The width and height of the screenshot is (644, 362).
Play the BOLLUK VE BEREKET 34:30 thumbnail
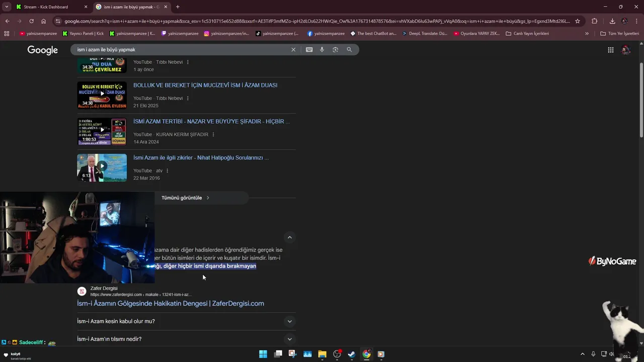point(102,95)
